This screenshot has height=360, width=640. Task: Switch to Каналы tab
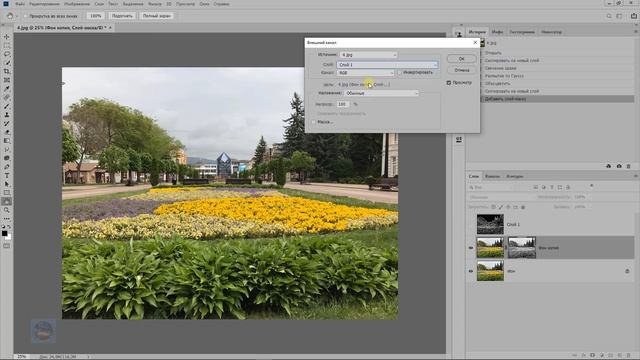click(492, 176)
